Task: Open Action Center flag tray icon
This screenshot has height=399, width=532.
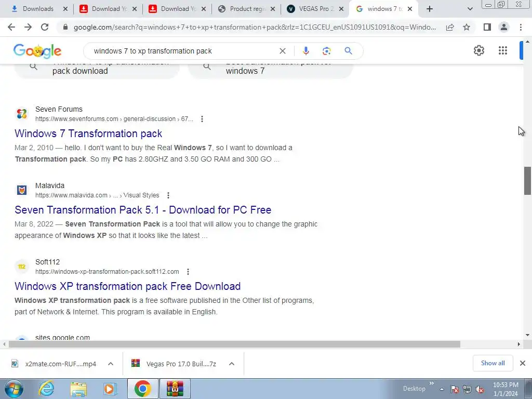Action: tap(455, 390)
